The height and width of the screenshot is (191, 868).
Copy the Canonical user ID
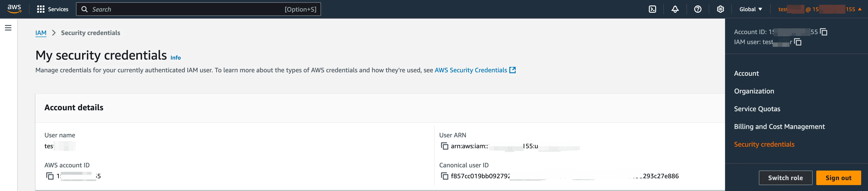click(x=445, y=176)
